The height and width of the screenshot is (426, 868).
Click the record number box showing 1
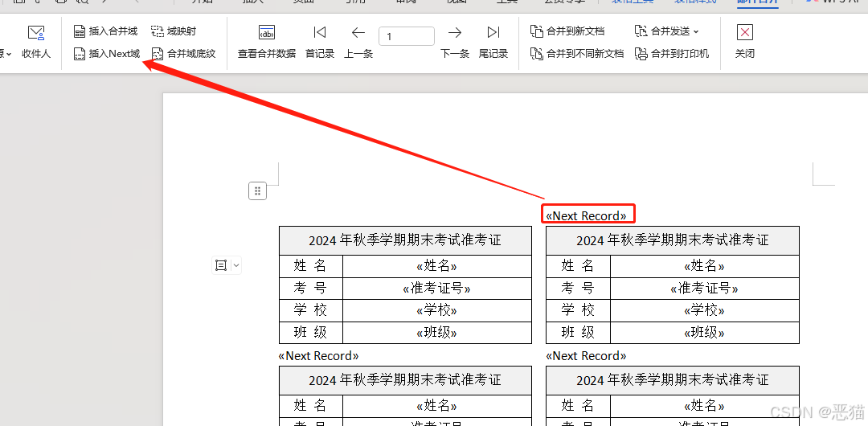[x=407, y=36]
